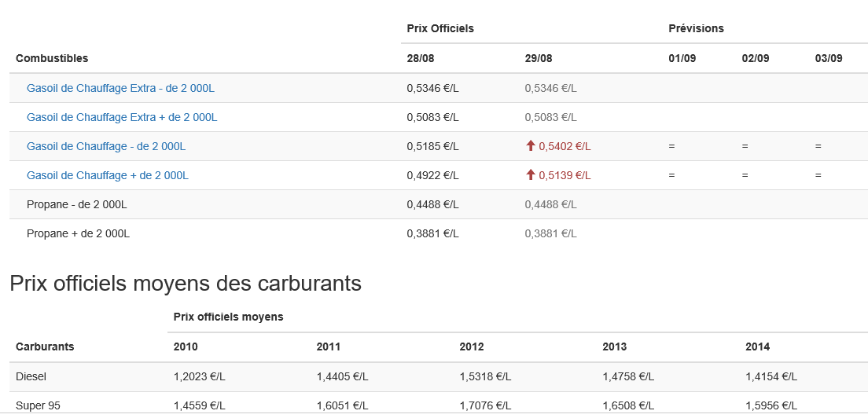Open Gasoil de Chauffage Extra + de 2 000L link

122,117
